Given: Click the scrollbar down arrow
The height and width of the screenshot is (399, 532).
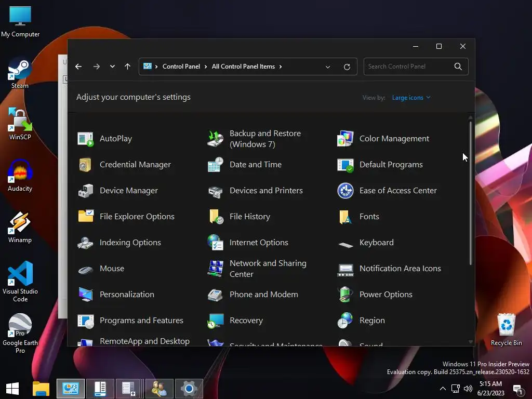Looking at the screenshot, I should click(x=471, y=342).
